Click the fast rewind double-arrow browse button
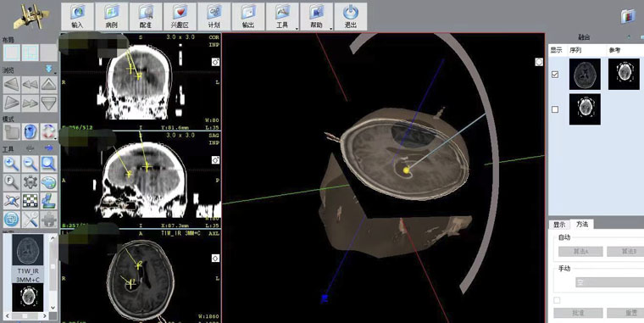 click(x=30, y=85)
